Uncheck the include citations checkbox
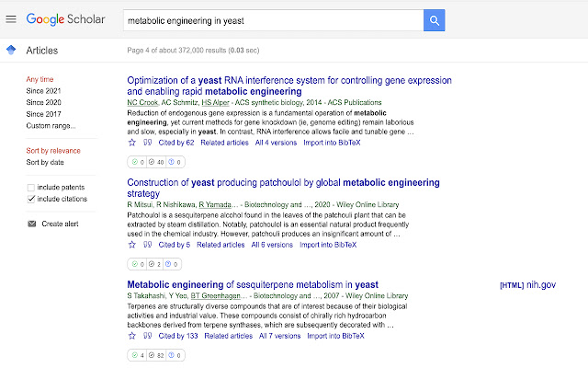The image size is (588, 368). (x=32, y=199)
